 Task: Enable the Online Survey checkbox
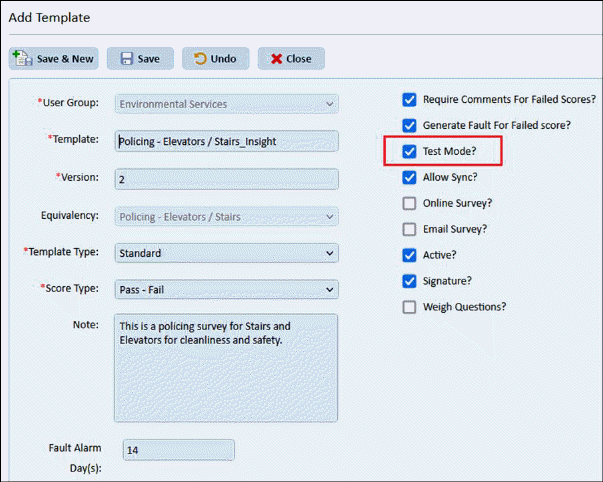409,203
